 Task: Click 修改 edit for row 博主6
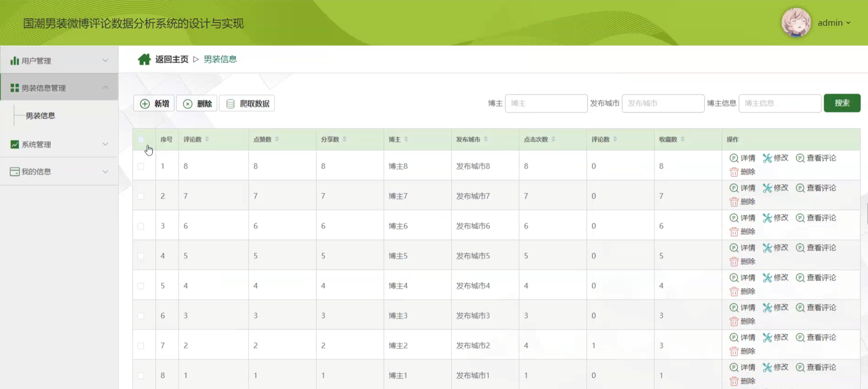pyautogui.click(x=776, y=218)
